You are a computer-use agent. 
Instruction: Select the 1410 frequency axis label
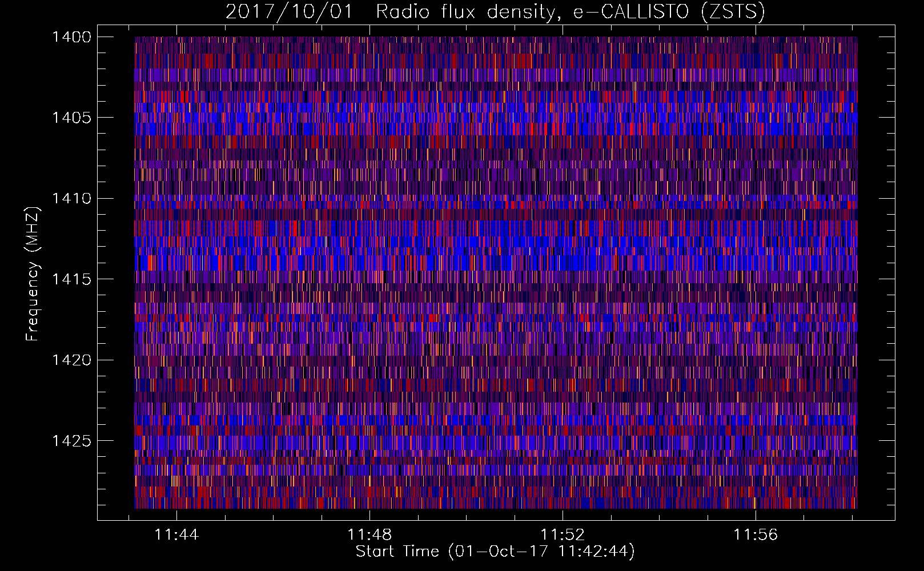pyautogui.click(x=71, y=199)
